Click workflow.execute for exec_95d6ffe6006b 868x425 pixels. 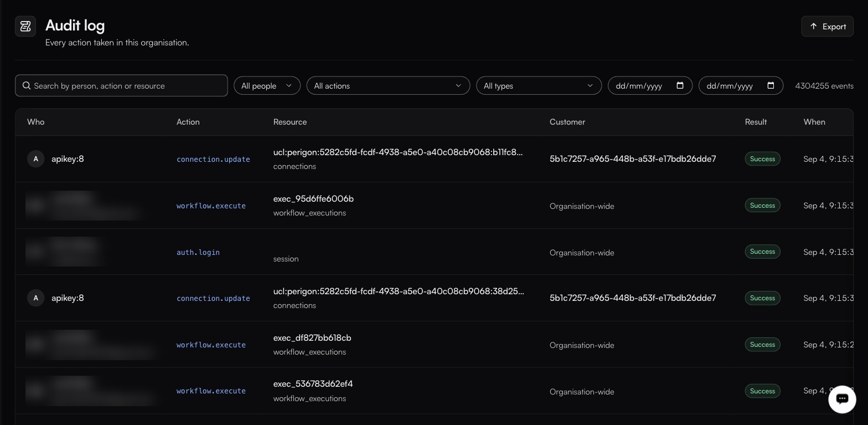211,206
